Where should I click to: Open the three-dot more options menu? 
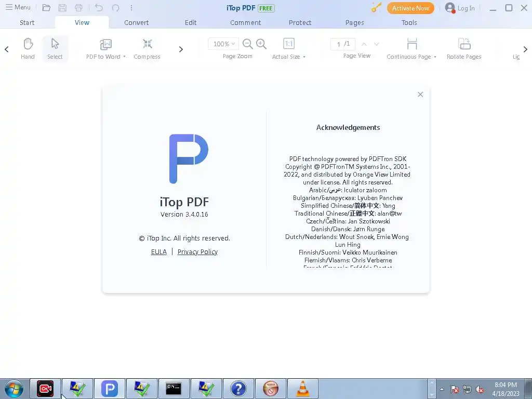(131, 8)
